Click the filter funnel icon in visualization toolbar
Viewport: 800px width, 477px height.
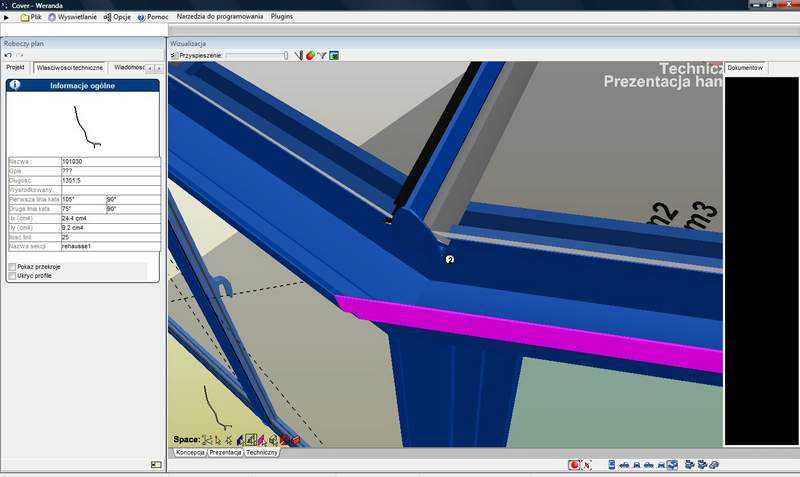322,55
